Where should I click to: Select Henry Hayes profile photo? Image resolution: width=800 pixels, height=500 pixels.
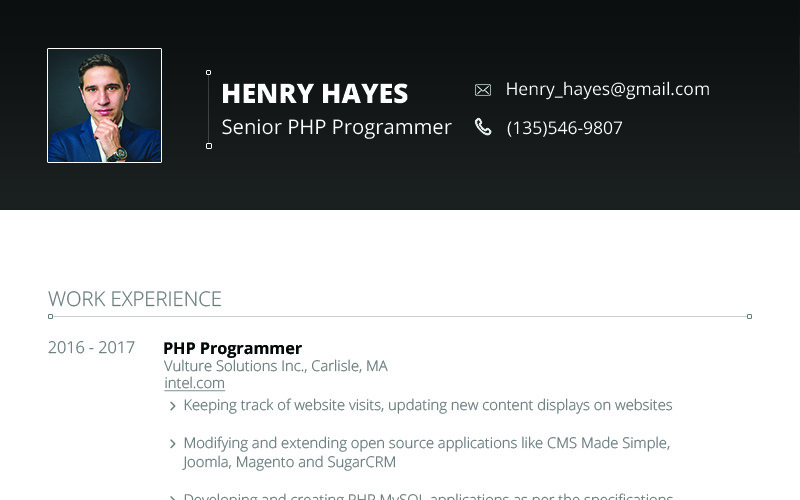coord(104,105)
